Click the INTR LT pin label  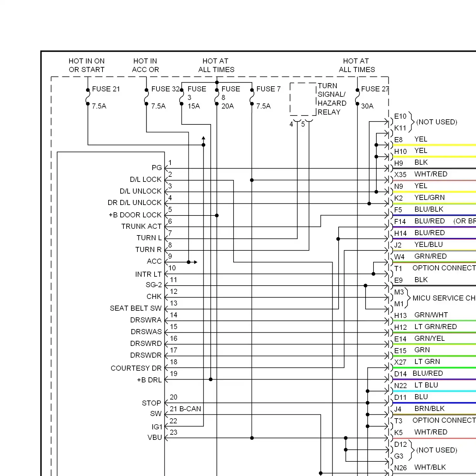(x=149, y=274)
